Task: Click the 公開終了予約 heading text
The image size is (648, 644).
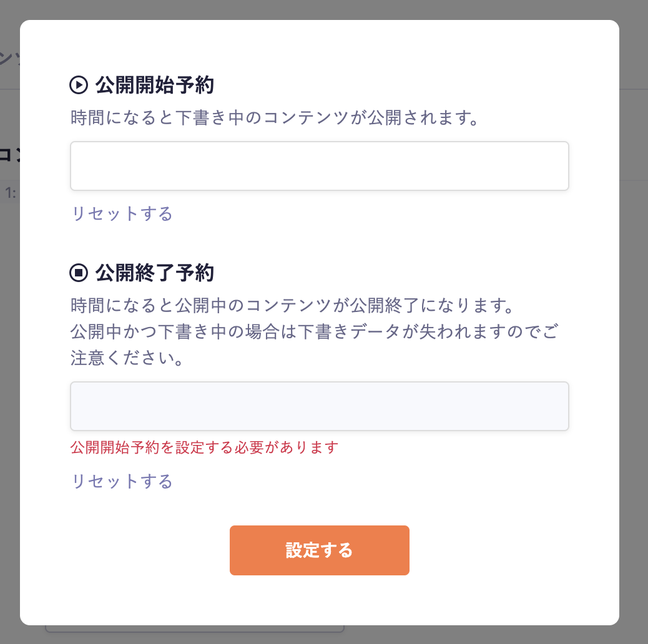Action: click(154, 273)
